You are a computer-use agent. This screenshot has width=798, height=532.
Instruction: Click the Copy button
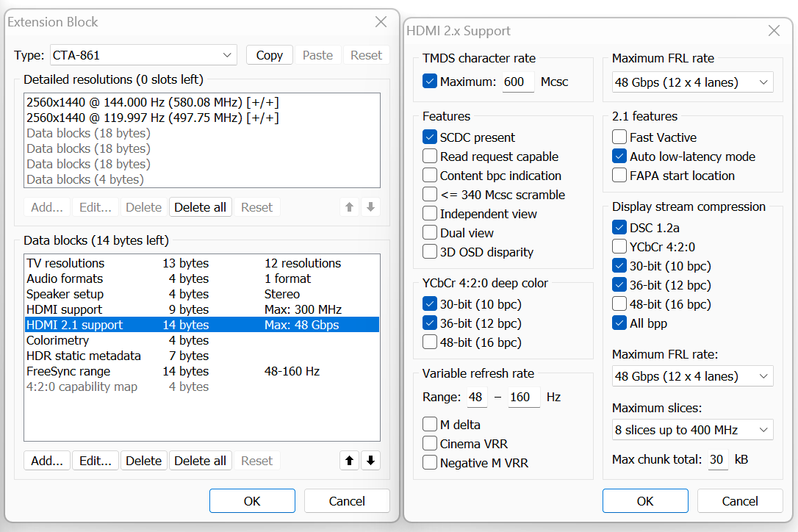(269, 55)
